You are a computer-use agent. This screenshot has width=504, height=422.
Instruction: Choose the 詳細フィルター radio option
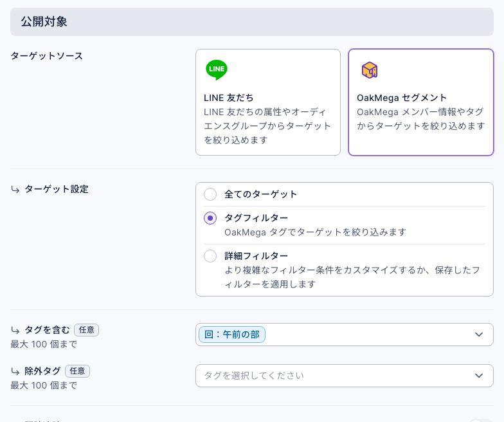click(210, 256)
